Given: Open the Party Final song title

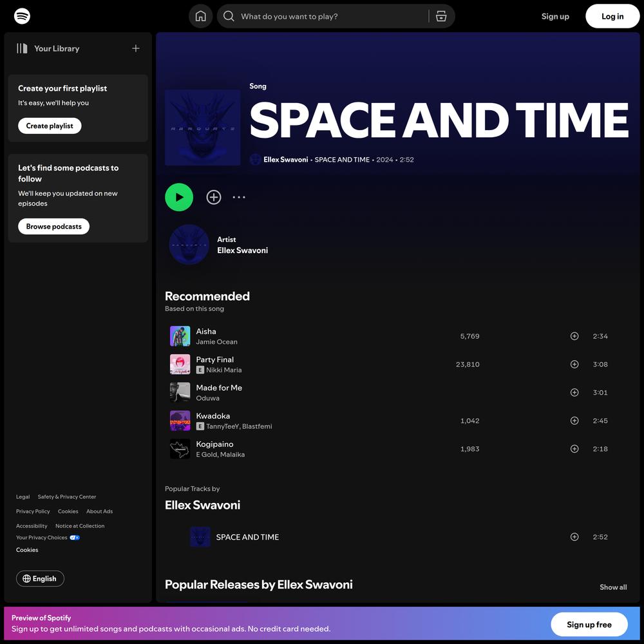Looking at the screenshot, I should (215, 359).
